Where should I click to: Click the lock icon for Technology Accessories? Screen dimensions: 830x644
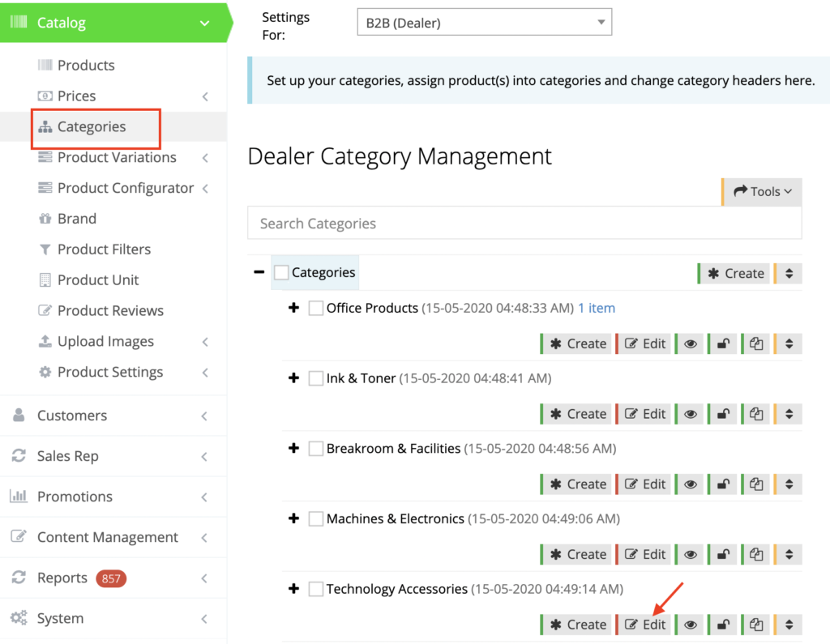[722, 625]
